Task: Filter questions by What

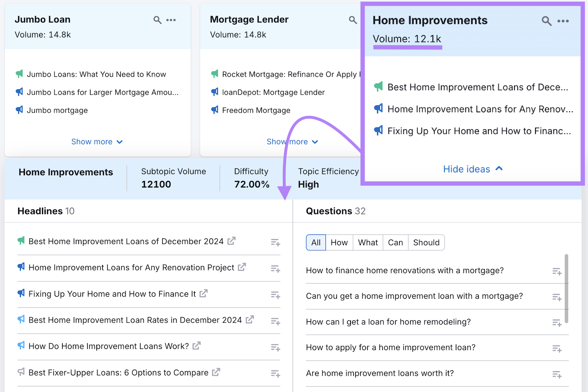Action: coord(368,243)
